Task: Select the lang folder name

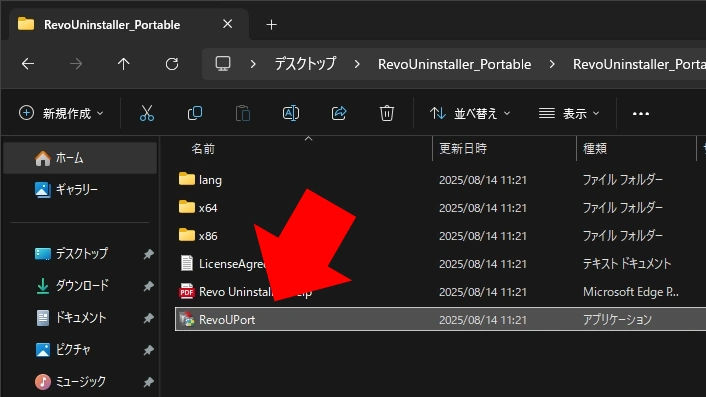Action: [x=210, y=180]
